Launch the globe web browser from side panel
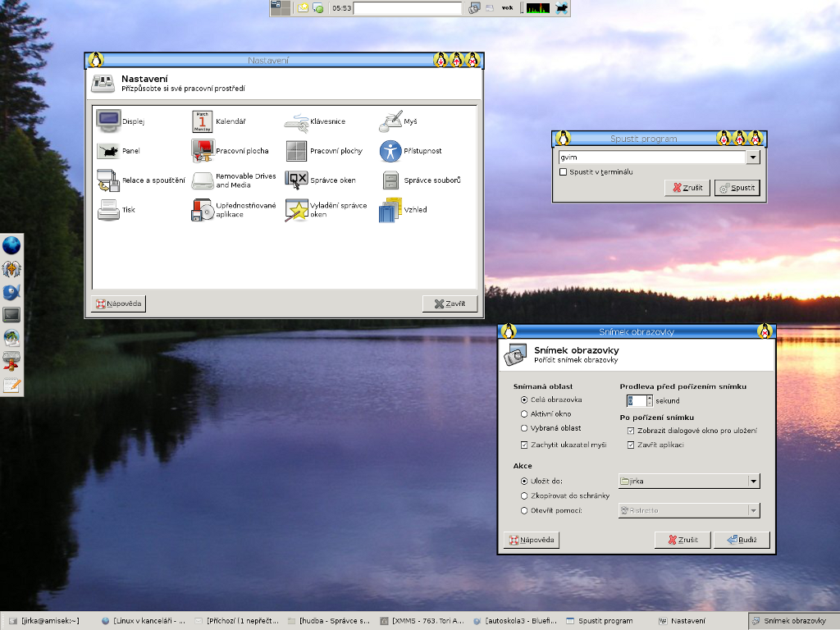 click(x=11, y=245)
